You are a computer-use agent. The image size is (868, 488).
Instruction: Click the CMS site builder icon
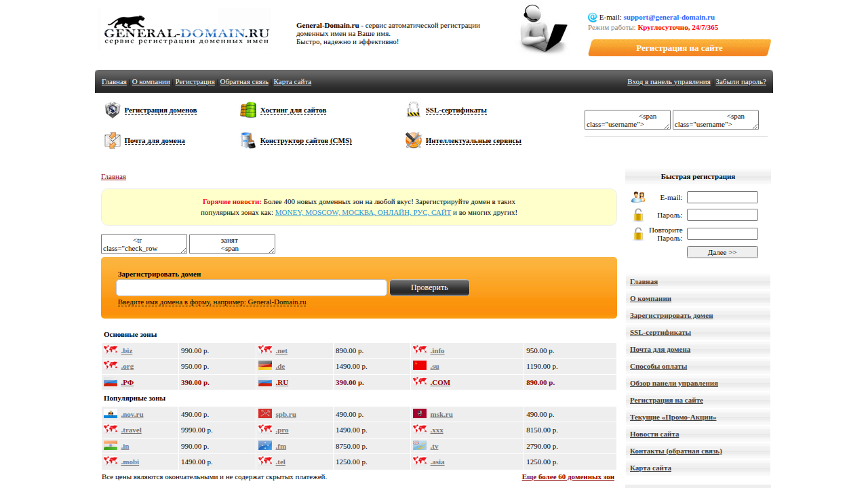pos(248,140)
